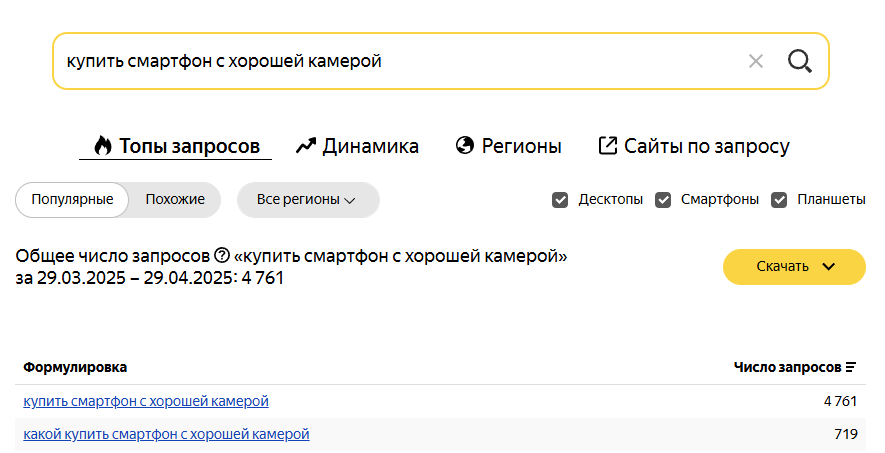Click inside the search query input field
The image size is (885, 453).
coord(395,61)
